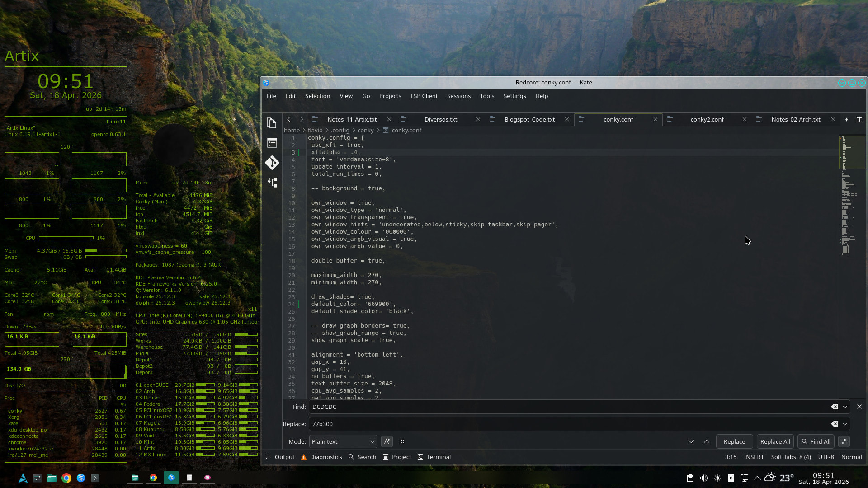Open the Terminal tool view

pos(434,457)
